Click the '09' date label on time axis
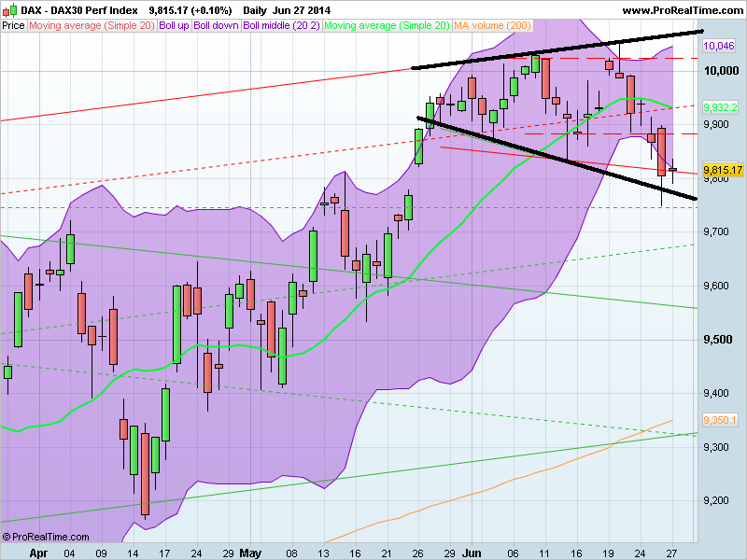This screenshot has height=560, width=747. coord(101,553)
